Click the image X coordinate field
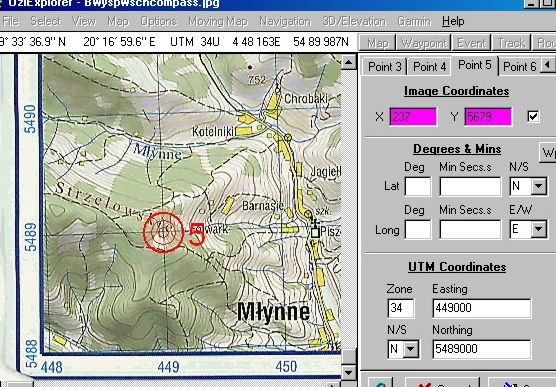Image resolution: width=556 pixels, height=387 pixels. (413, 117)
